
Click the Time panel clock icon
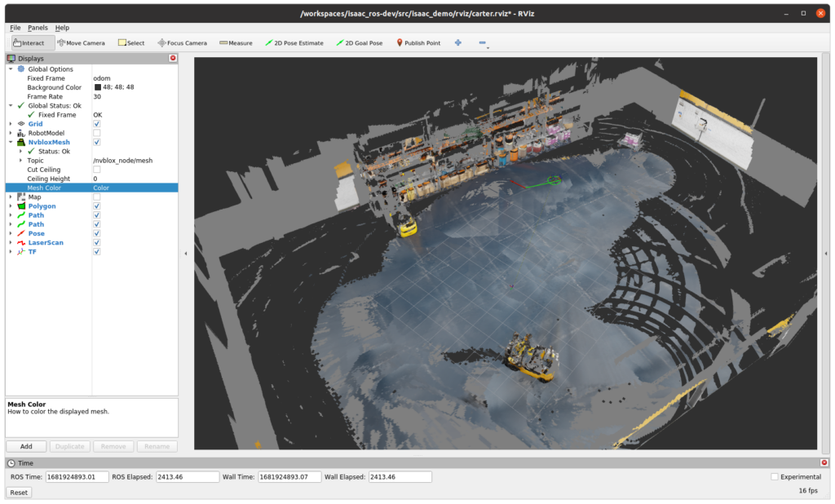click(11, 463)
